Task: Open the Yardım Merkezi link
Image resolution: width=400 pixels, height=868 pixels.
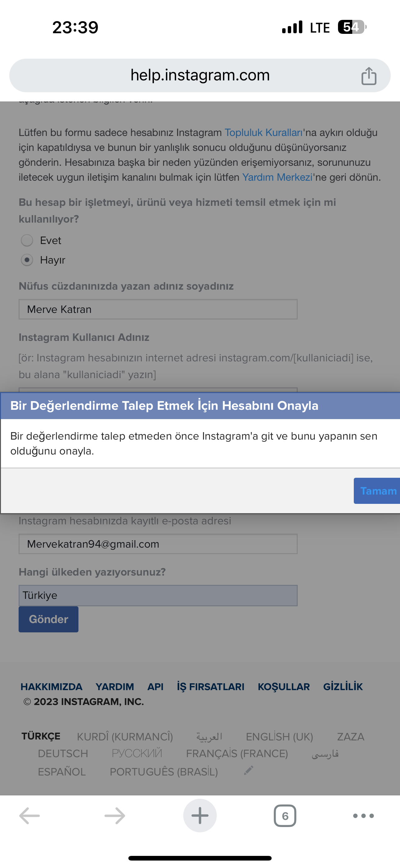Action: pos(278,177)
